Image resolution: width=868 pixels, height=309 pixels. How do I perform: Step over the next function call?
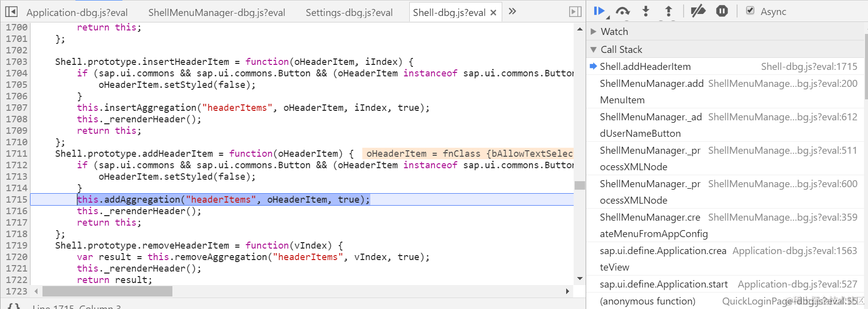(623, 11)
